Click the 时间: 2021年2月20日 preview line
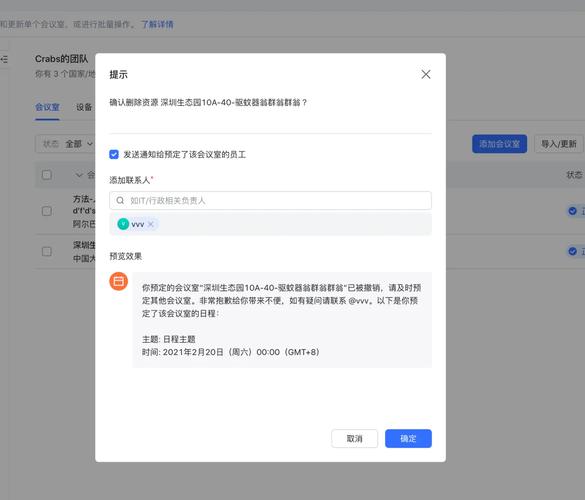 [x=231, y=352]
